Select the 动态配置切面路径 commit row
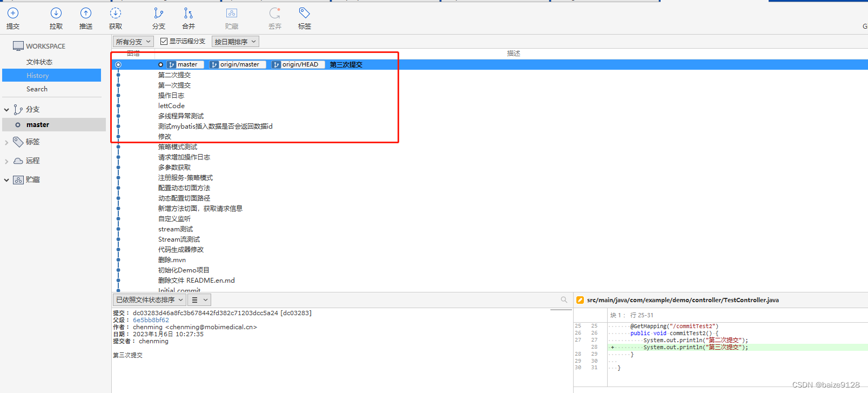The height and width of the screenshot is (393, 868). coord(490,198)
